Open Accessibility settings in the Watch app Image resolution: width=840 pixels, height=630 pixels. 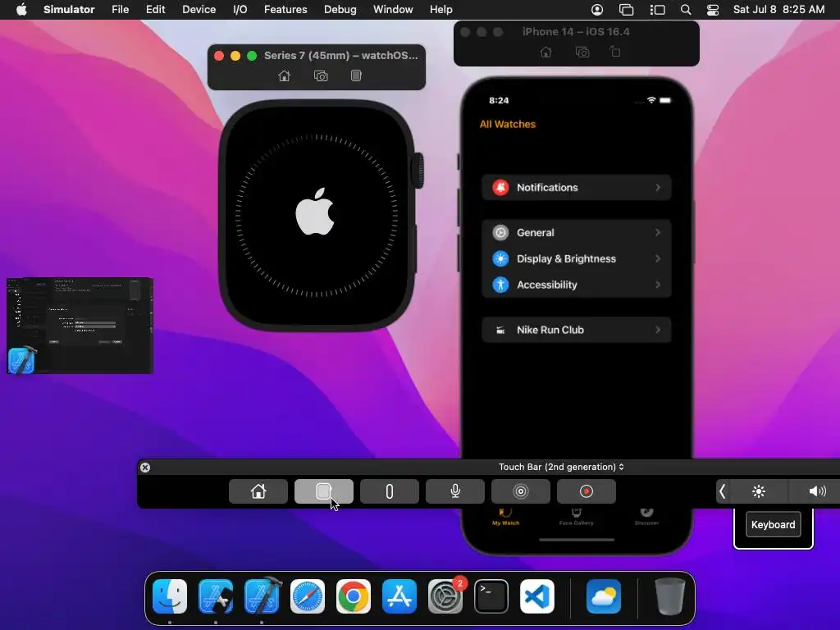pyautogui.click(x=576, y=285)
